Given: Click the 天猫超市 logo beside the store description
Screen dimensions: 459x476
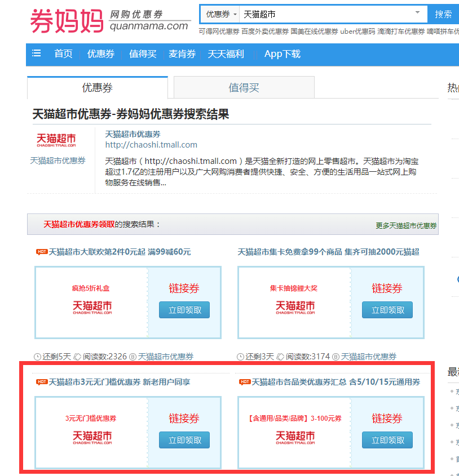Looking at the screenshot, I should [x=56, y=140].
